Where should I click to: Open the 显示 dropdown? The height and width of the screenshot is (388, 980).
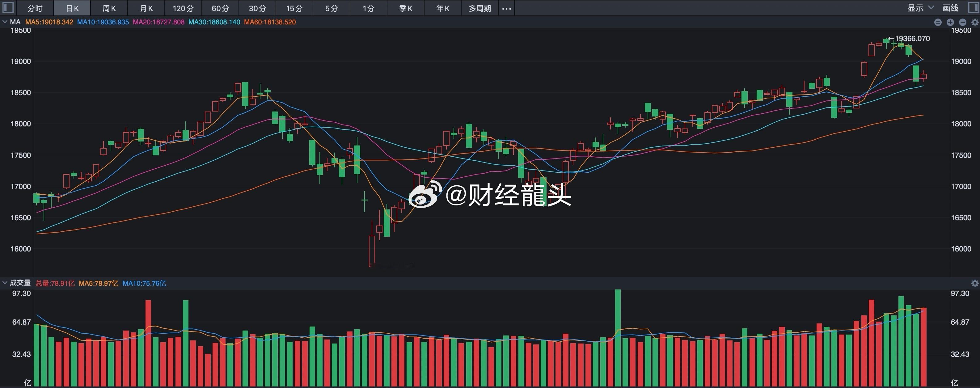pos(920,8)
